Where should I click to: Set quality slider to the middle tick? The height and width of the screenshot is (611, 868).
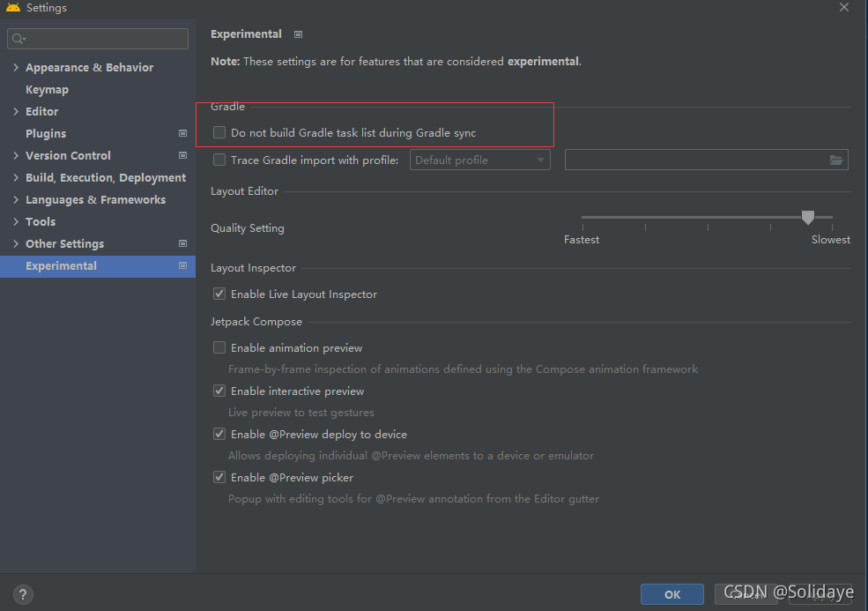tap(708, 226)
